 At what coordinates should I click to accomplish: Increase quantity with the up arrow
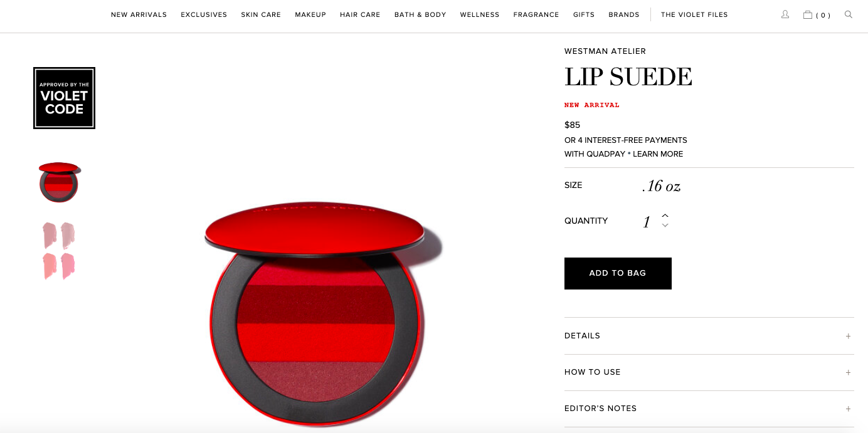[665, 216]
